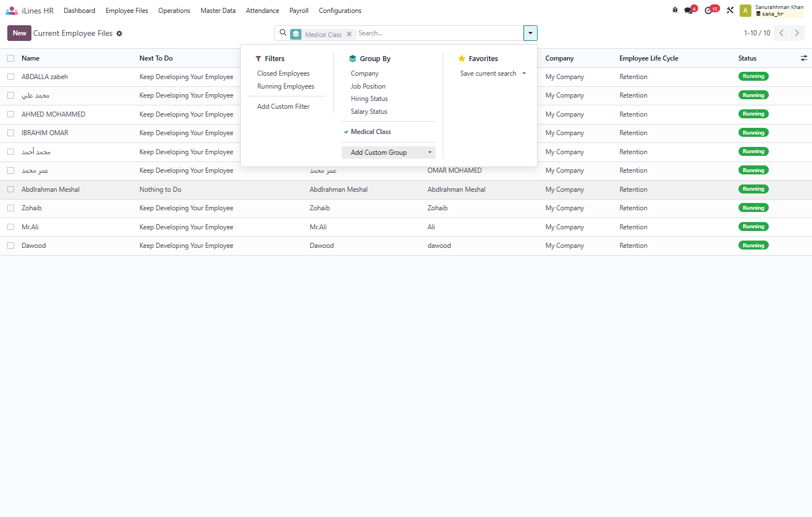Open the Add Custom Group dropdown
This screenshot has height=517, width=812.
388,153
